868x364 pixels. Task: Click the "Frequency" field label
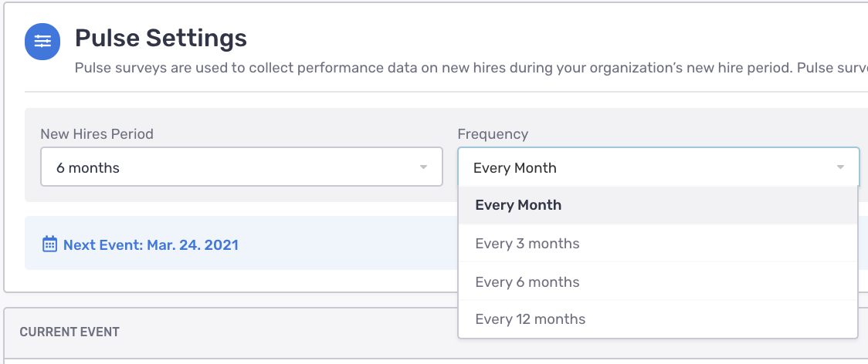493,134
